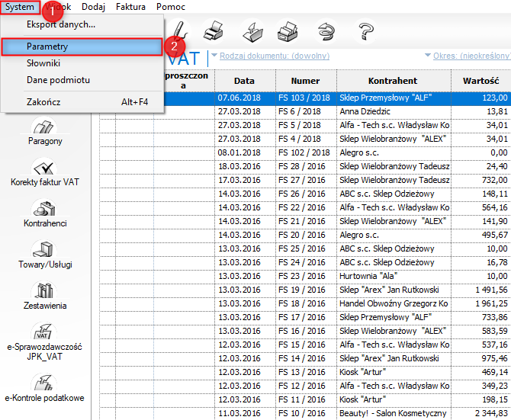
Task: Click value 1 491,56 cell
Action: point(481,290)
